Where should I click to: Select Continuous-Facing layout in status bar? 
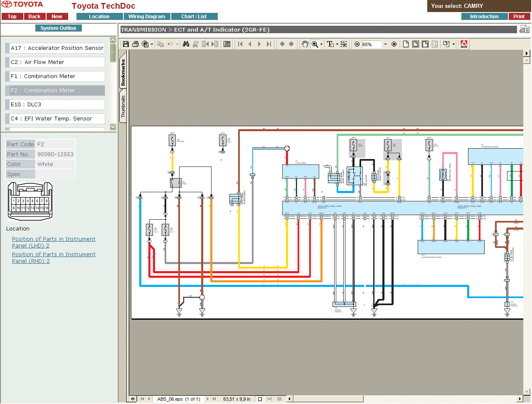pyautogui.click(x=279, y=399)
